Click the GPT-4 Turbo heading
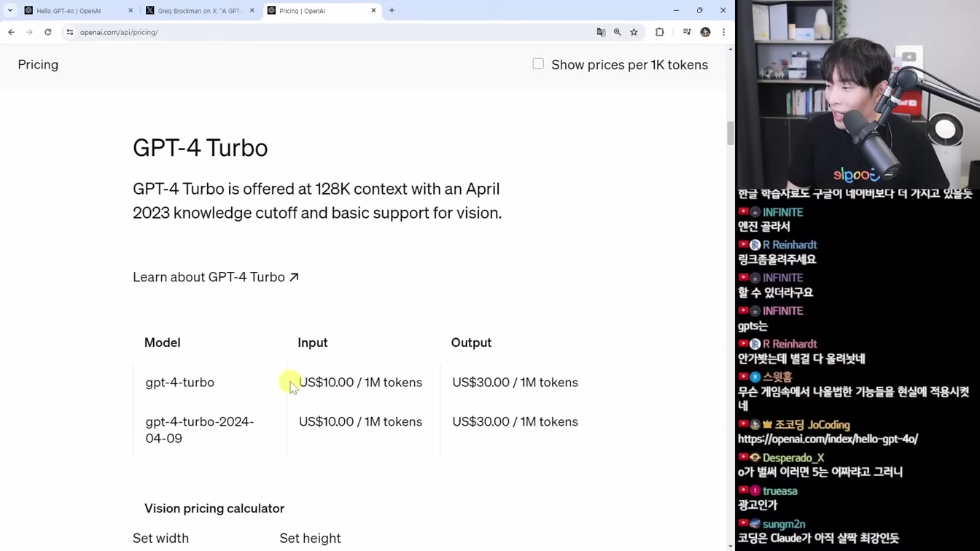This screenshot has width=980, height=551. [201, 148]
